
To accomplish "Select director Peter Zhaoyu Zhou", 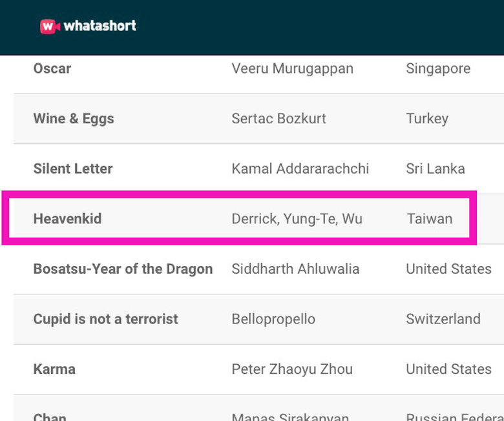I will coord(292,369).
